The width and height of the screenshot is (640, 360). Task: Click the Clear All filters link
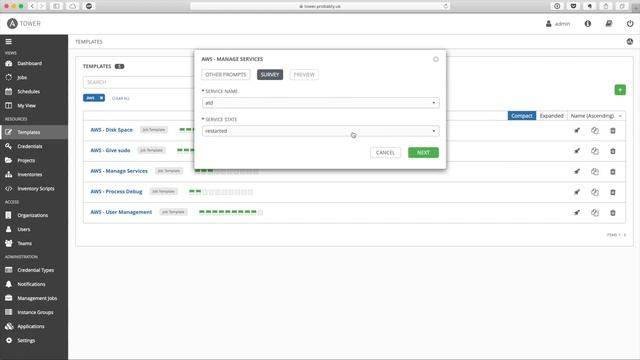(x=120, y=98)
